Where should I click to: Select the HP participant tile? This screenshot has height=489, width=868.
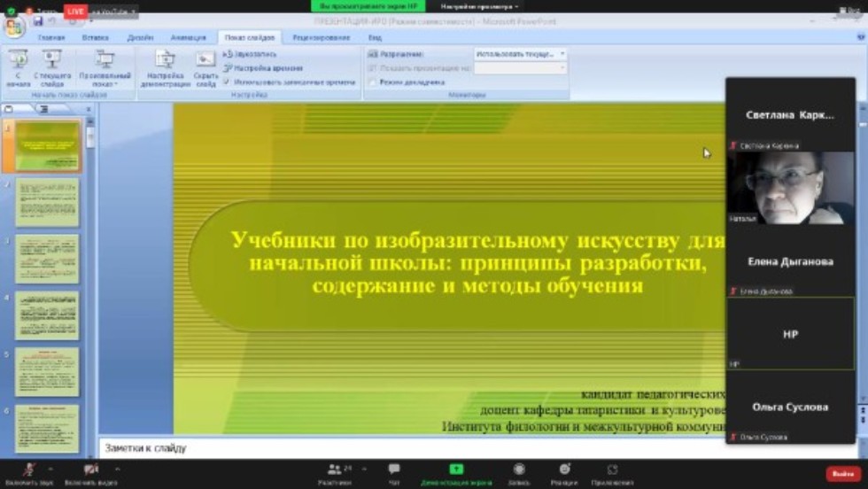coord(790,333)
